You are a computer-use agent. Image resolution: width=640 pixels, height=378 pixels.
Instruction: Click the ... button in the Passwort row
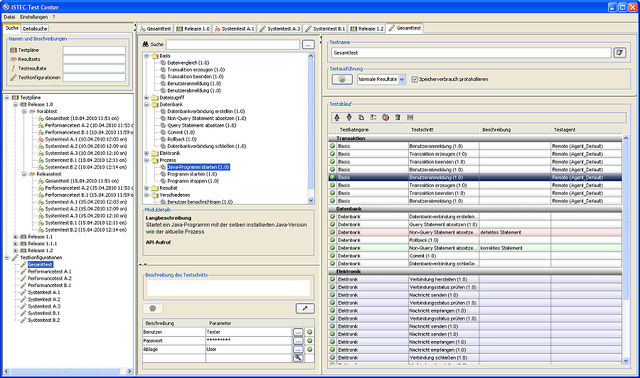[x=298, y=340]
